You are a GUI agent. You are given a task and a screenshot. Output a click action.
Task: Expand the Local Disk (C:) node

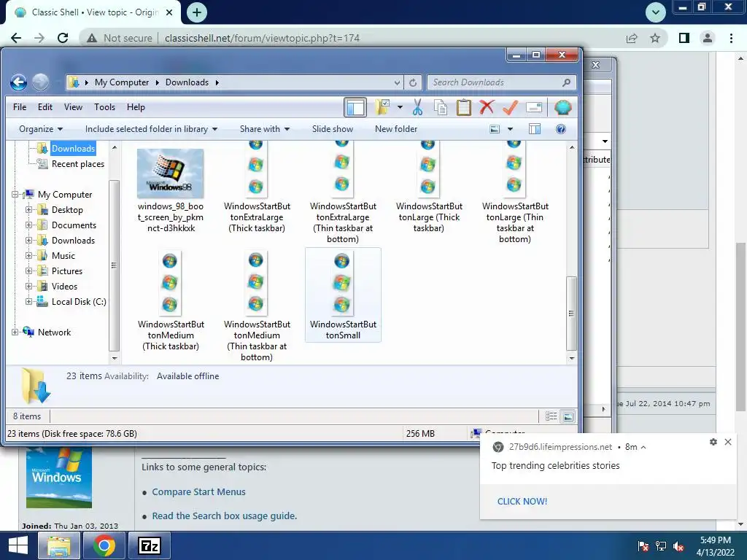[28, 302]
